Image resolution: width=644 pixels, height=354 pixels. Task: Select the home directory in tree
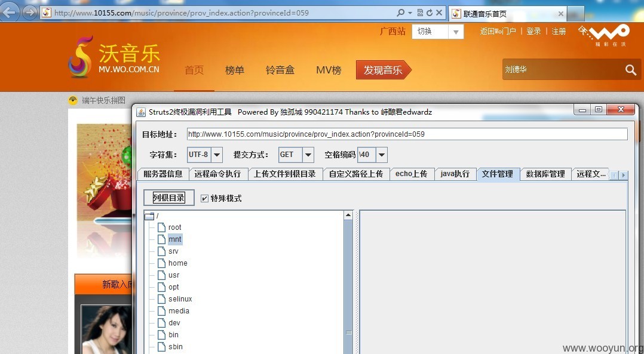pyautogui.click(x=177, y=263)
